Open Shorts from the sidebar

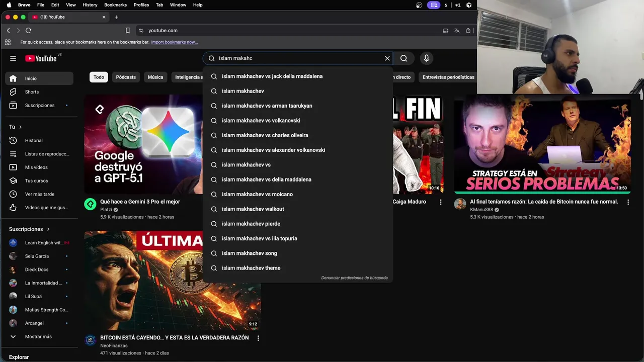pyautogui.click(x=39, y=92)
